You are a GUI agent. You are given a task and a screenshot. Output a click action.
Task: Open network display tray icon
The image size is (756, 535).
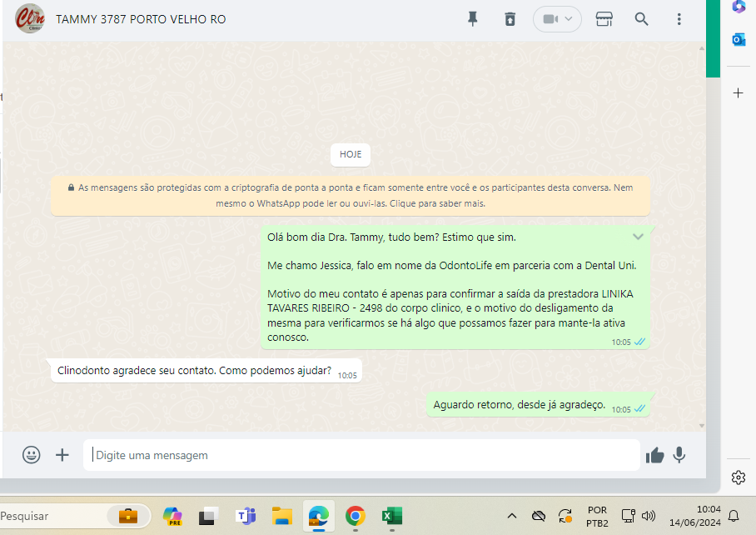[x=629, y=516]
